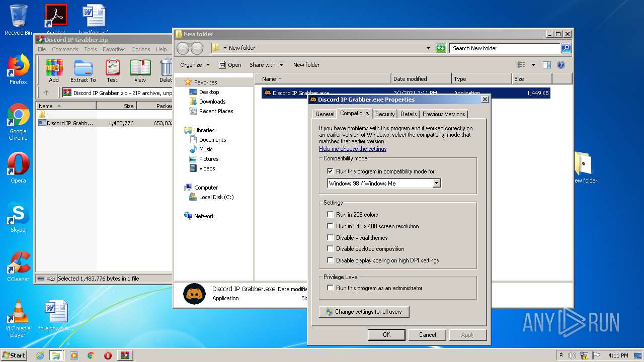Expand the address bar history dropdown

(428, 48)
